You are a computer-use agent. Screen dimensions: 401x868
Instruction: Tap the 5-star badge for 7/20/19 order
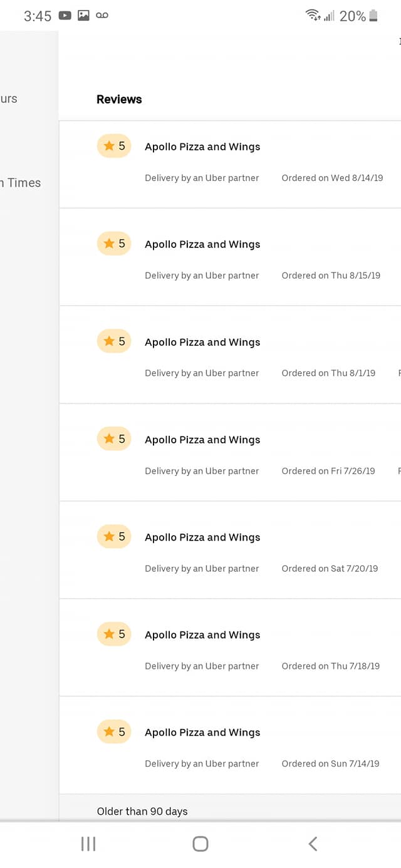pyautogui.click(x=114, y=537)
